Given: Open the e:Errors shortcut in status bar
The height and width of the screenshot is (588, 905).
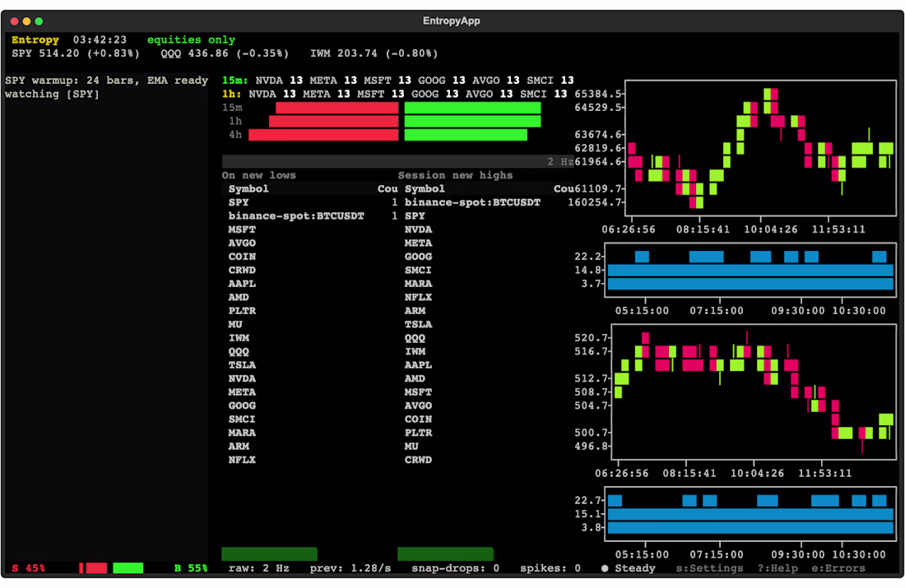Looking at the screenshot, I should click(838, 568).
